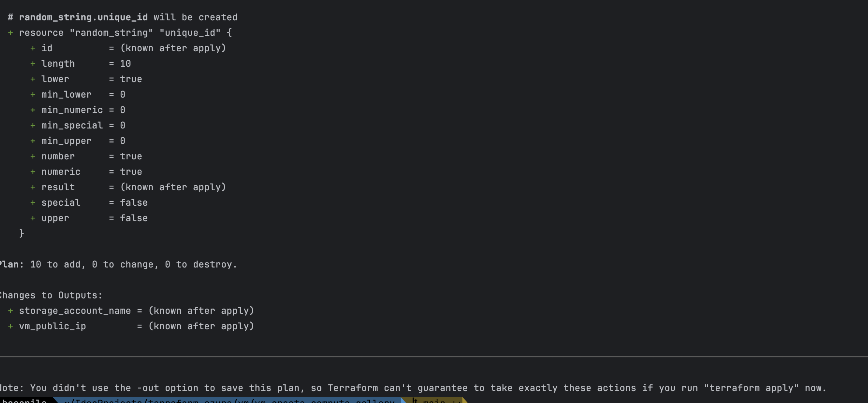Click the upper attribute false value
868x403 pixels.
pos(134,218)
